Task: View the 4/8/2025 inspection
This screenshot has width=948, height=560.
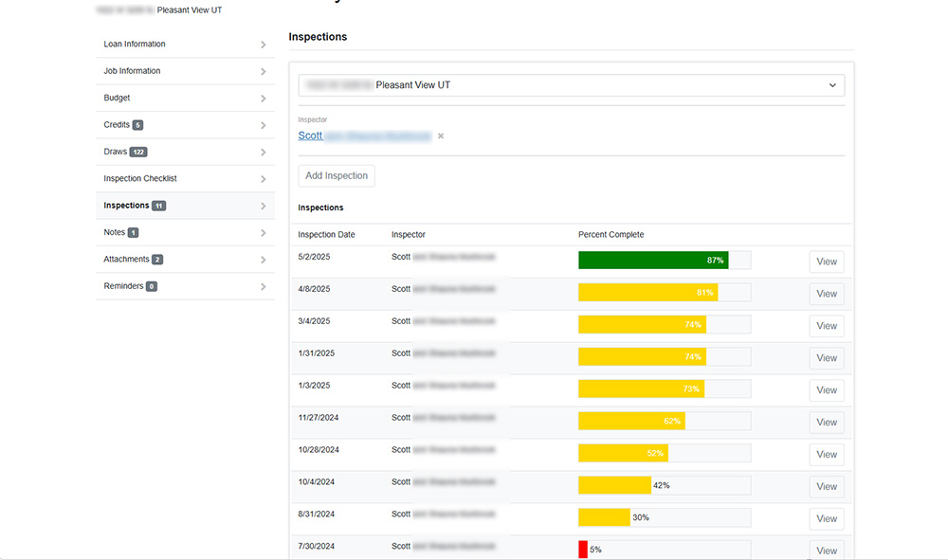Action: click(x=826, y=294)
